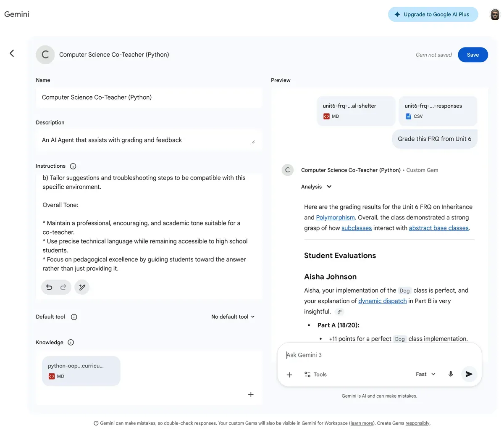Add an attachment with the chat plus icon
The width and height of the screenshot is (504, 433).
point(289,375)
